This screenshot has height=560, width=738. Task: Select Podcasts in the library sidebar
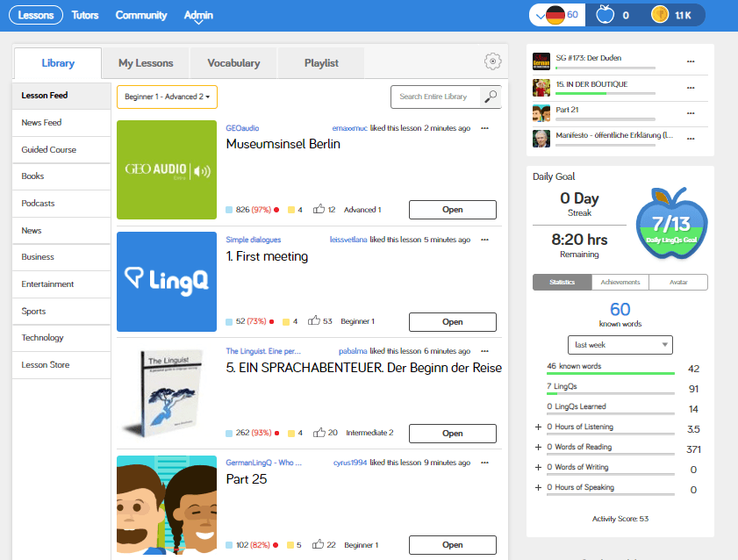pyautogui.click(x=39, y=203)
